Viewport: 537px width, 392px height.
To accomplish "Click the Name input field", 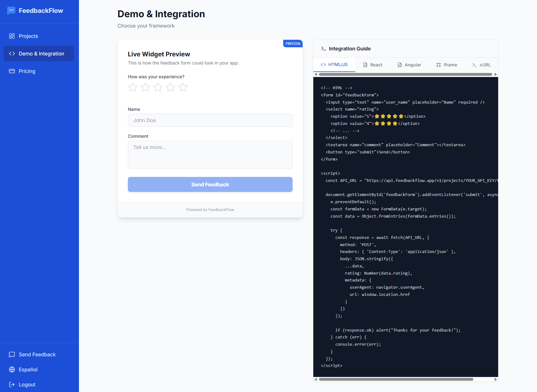I will (x=210, y=120).
